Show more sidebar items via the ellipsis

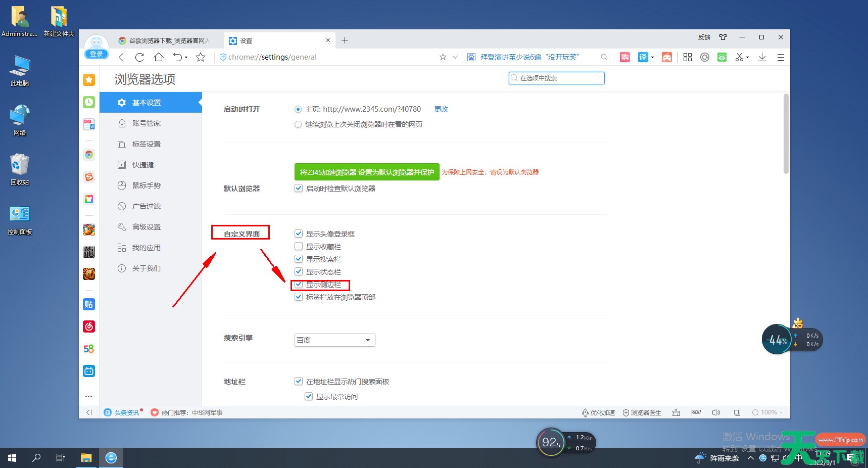point(89,396)
